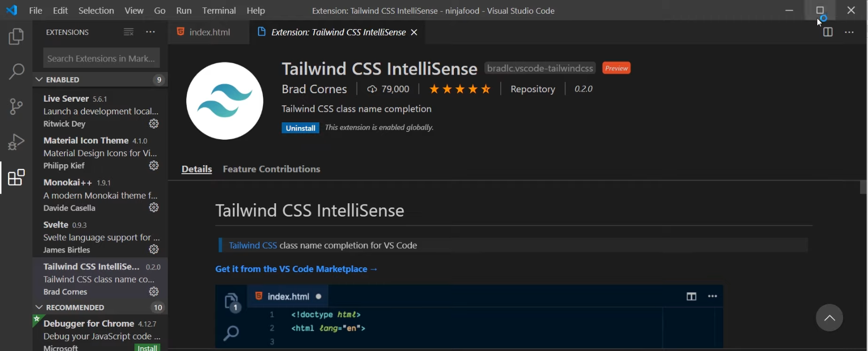Follow the Tailwind CSS link in description
868x351 pixels.
(253, 245)
